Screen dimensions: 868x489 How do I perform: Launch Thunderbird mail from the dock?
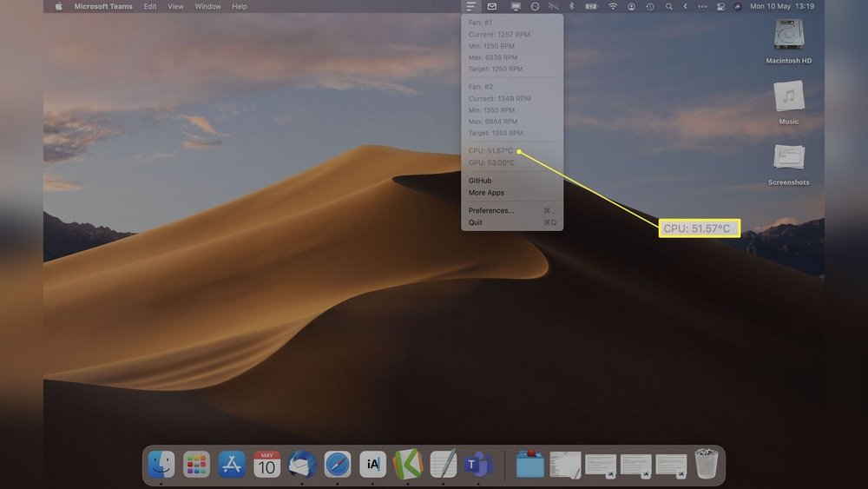302,464
